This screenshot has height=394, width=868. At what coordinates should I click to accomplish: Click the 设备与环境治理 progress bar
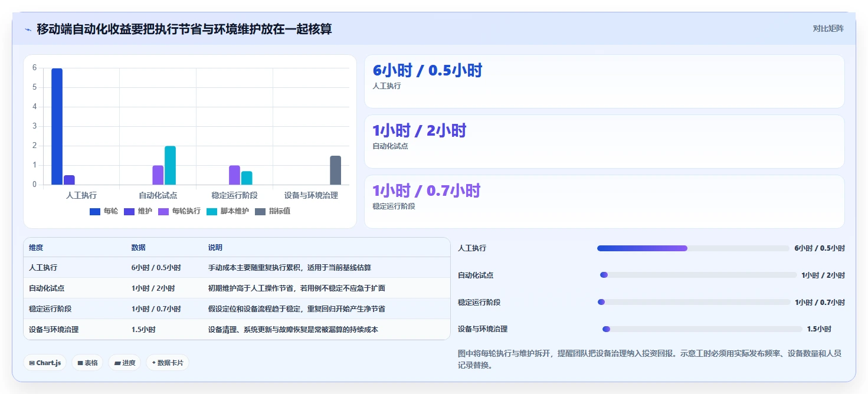tap(702, 329)
